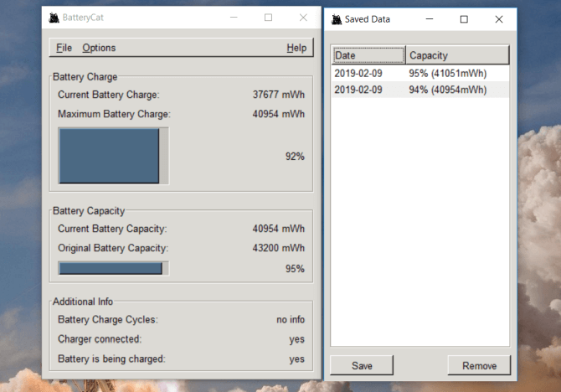Image resolution: width=561 pixels, height=392 pixels.
Task: Click the Current Battery Charge label
Action: (109, 95)
